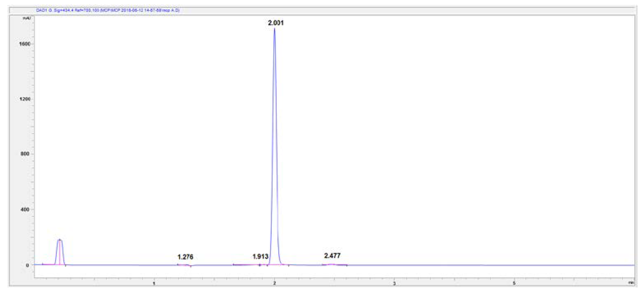
Task: Click the baseline dip after 1.276 peak
Action: (191, 266)
